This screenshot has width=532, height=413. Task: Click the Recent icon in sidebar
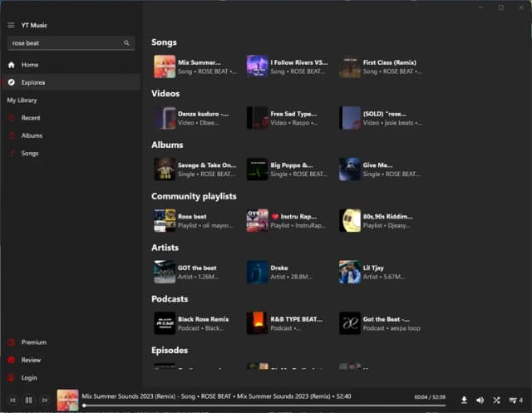[x=11, y=118]
